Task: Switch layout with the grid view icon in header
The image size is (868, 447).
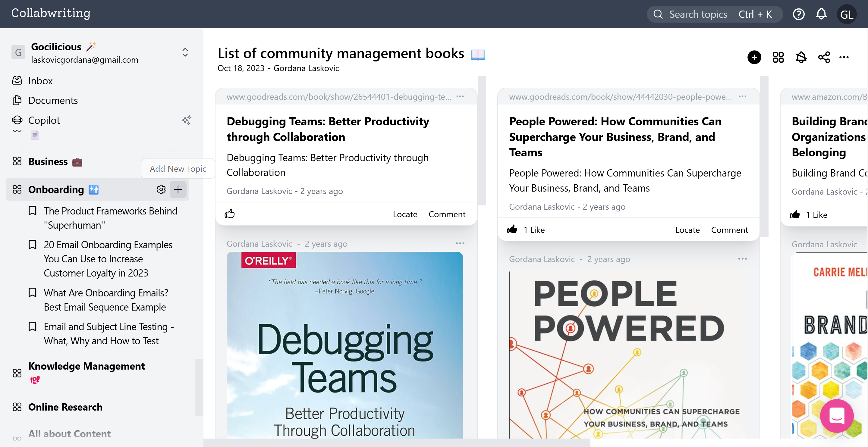Action: click(x=778, y=57)
